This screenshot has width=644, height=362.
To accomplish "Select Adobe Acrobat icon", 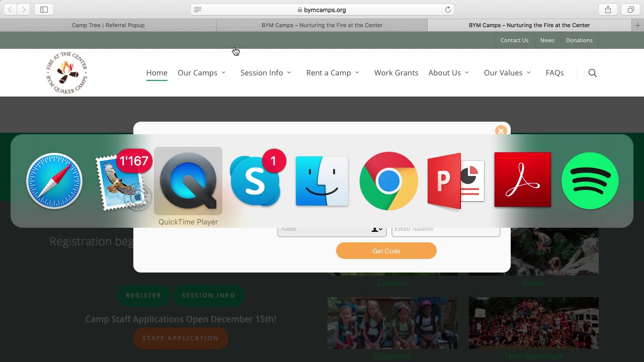I will [x=523, y=180].
